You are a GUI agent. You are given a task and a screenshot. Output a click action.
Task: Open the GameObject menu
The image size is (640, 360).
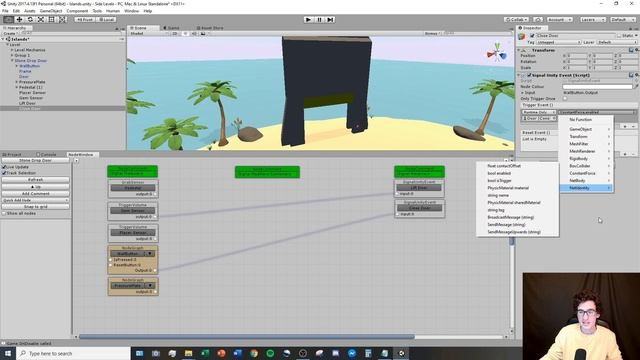[51, 11]
